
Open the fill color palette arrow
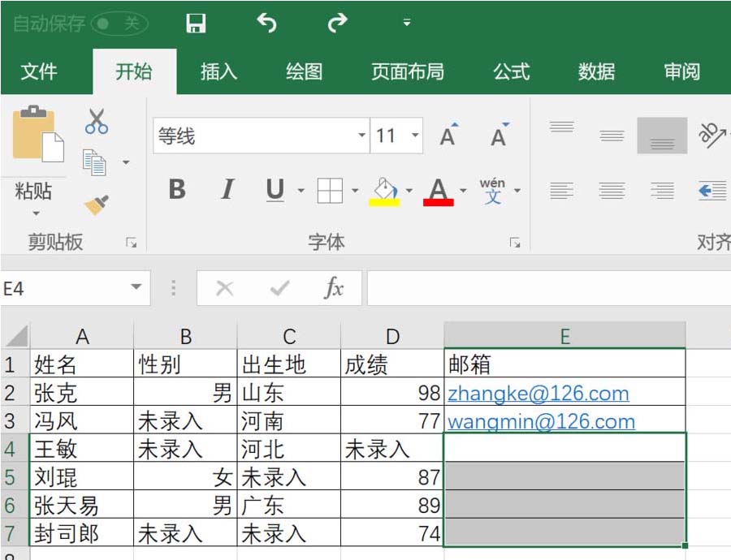(x=409, y=191)
